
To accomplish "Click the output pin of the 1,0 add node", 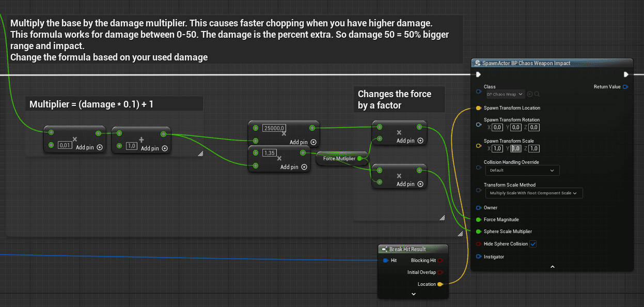I will [163, 134].
